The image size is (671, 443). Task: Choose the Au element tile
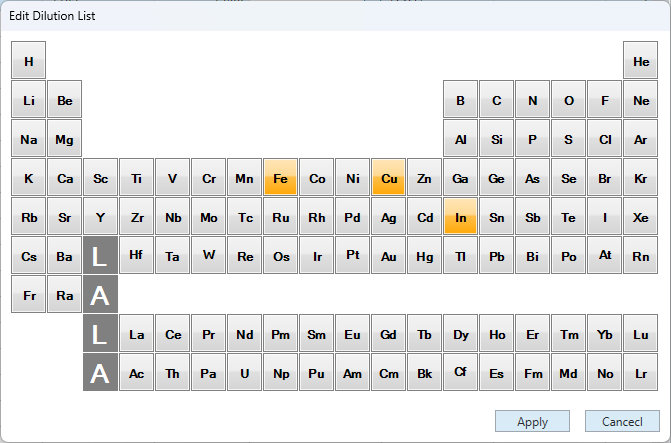point(389,255)
